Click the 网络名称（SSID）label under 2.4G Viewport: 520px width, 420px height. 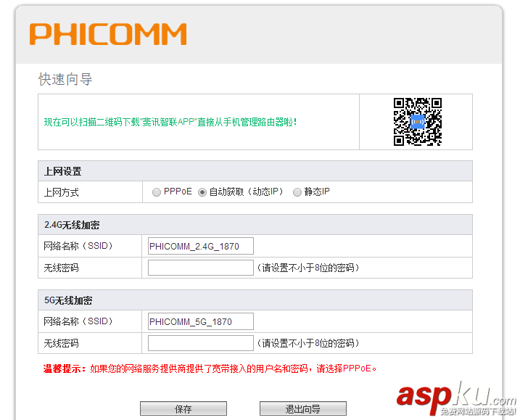[78, 246]
